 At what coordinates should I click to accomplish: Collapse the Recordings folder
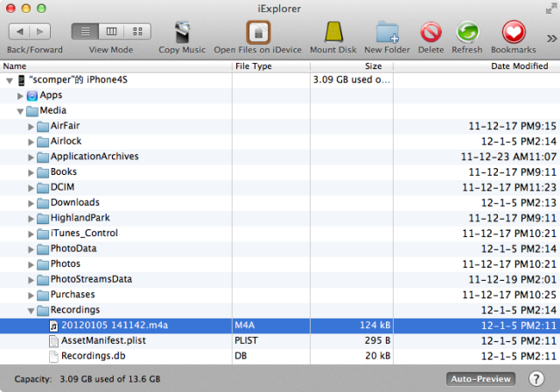[x=31, y=311]
